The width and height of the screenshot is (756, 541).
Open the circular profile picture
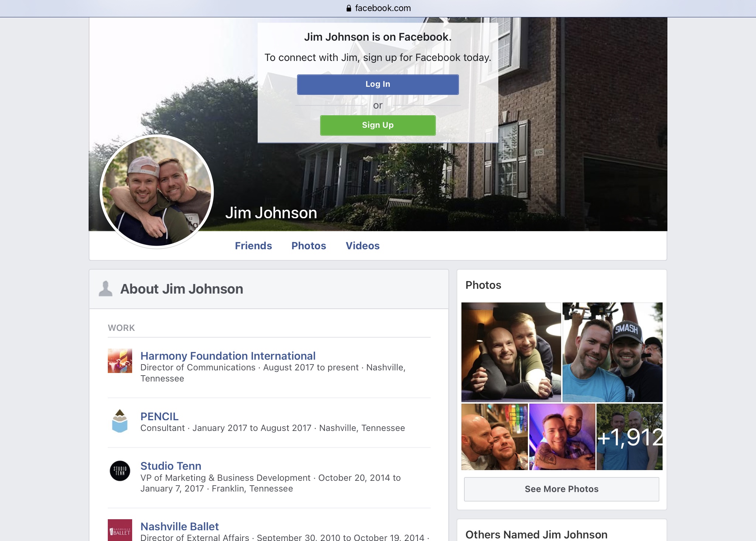point(157,191)
